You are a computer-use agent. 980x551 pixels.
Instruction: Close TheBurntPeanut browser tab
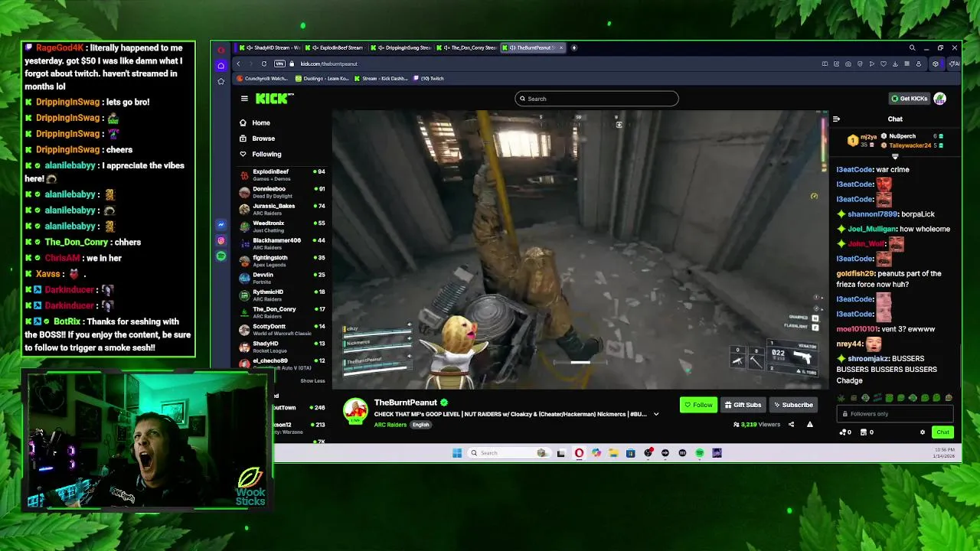pyautogui.click(x=560, y=47)
